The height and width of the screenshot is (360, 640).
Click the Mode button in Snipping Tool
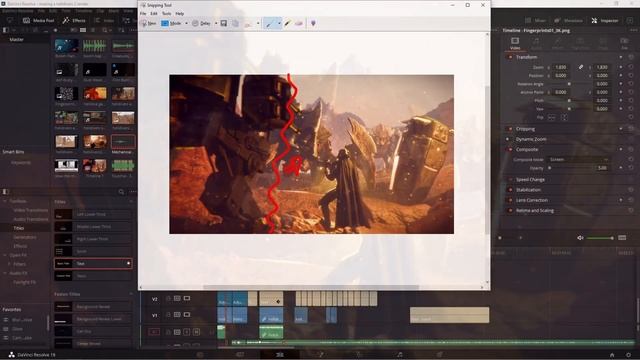tap(171, 24)
